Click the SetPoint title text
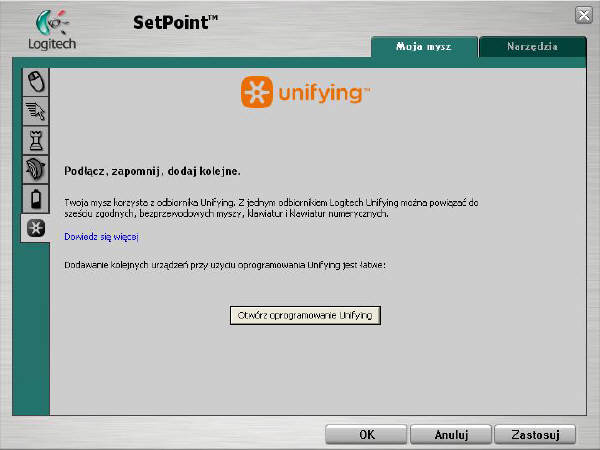The width and height of the screenshot is (600, 450). click(175, 22)
